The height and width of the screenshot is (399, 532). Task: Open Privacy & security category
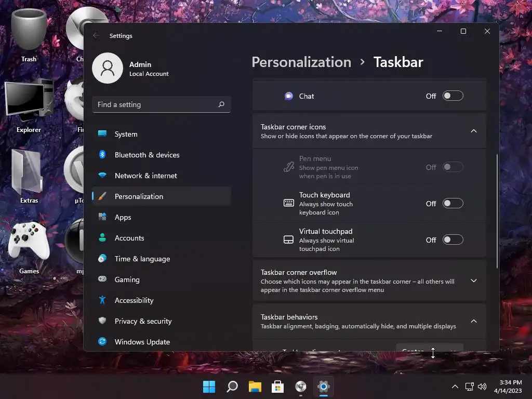tap(162, 321)
